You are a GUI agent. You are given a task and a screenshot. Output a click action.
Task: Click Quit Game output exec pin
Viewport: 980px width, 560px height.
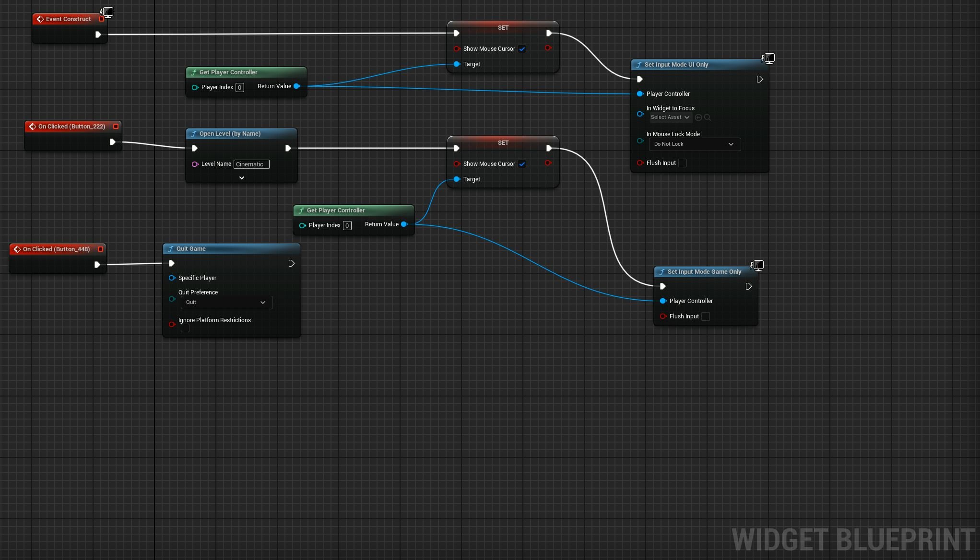coord(291,263)
